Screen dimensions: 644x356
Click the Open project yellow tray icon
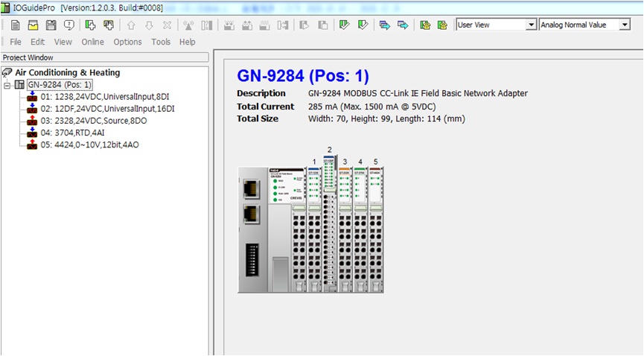point(33,25)
